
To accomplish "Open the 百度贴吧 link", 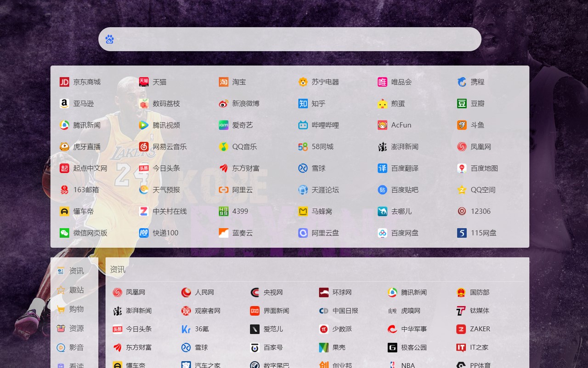I will 398,190.
